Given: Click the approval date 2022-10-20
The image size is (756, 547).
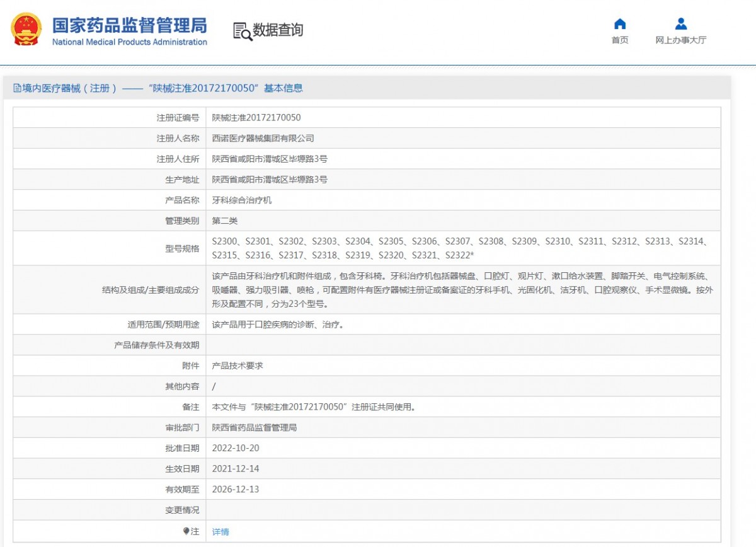Looking at the screenshot, I should coord(236,449).
